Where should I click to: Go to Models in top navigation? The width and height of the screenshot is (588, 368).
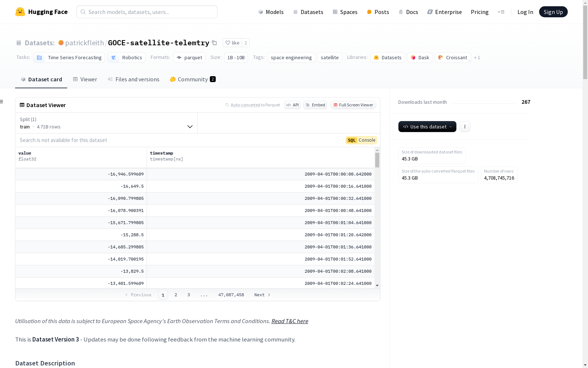pos(271,12)
